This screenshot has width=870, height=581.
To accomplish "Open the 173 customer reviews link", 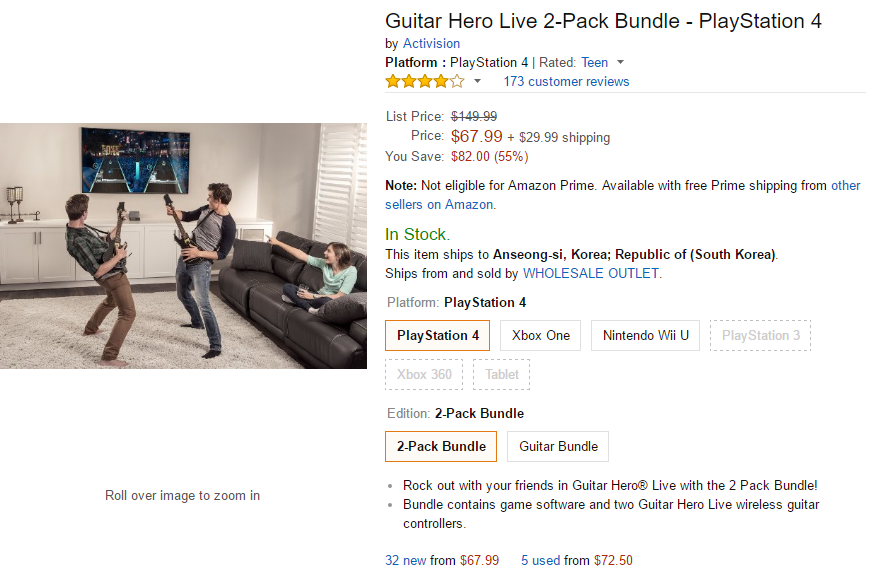I will tap(566, 81).
